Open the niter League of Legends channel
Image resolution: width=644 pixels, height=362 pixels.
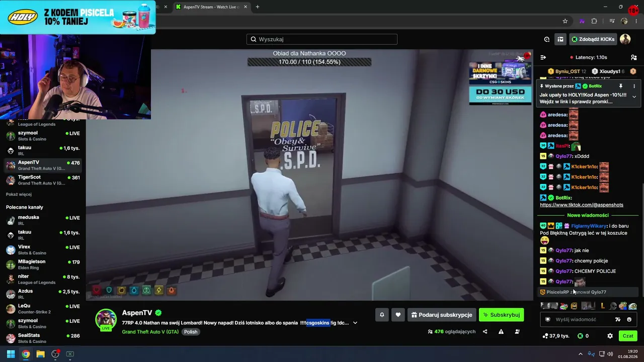point(43,279)
